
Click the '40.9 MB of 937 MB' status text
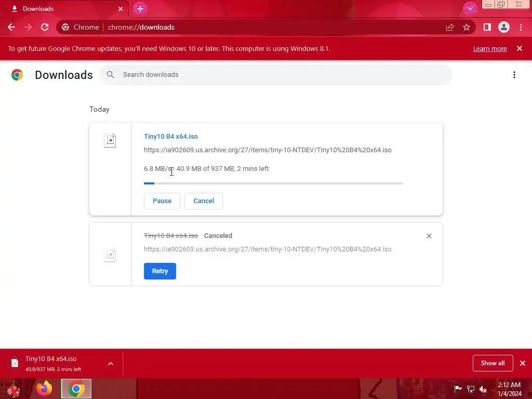click(x=205, y=169)
